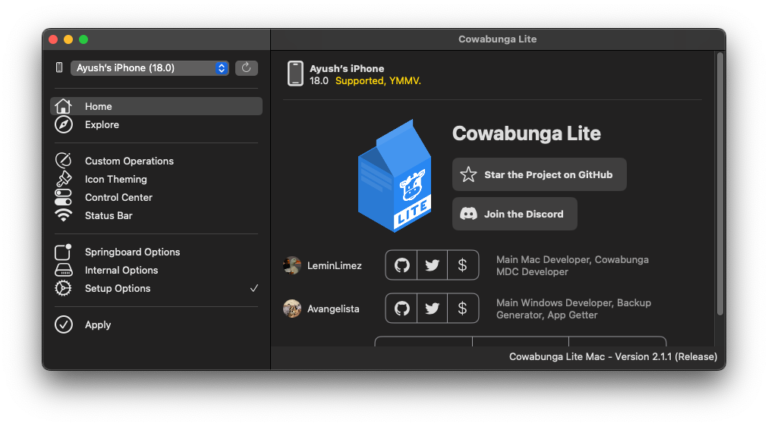Image resolution: width=768 pixels, height=426 pixels.
Task: Click LeminLimez's dollar donate icon
Action: tap(462, 265)
